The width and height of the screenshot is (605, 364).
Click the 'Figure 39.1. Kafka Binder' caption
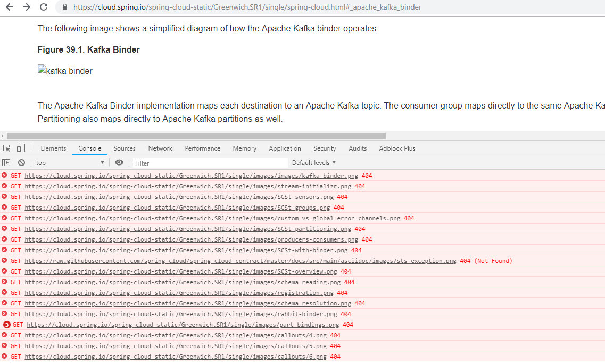(x=88, y=50)
